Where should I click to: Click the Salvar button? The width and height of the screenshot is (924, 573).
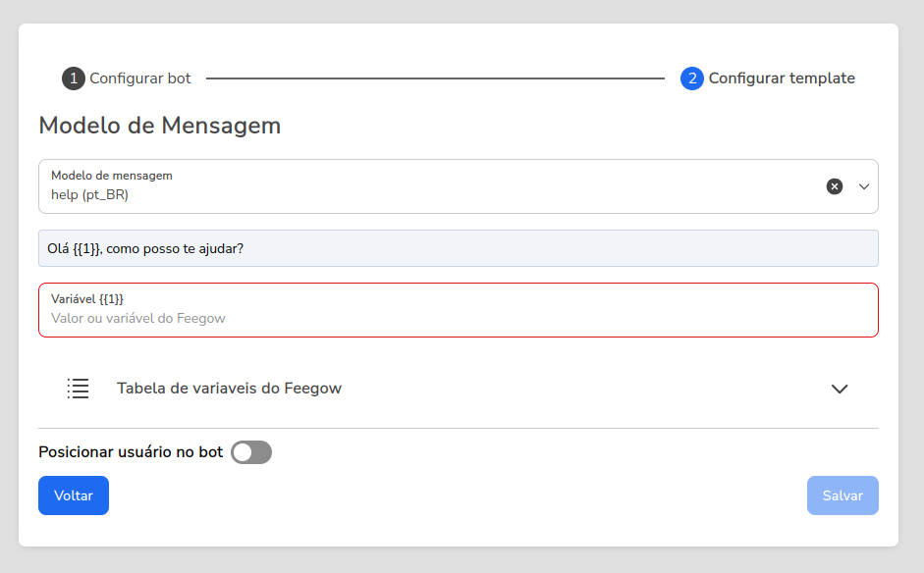tap(842, 495)
